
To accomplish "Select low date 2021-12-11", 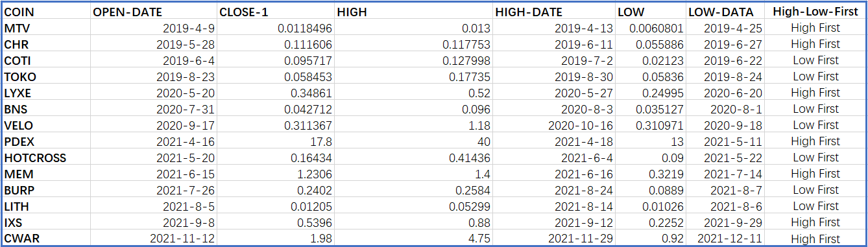I will (x=729, y=239).
